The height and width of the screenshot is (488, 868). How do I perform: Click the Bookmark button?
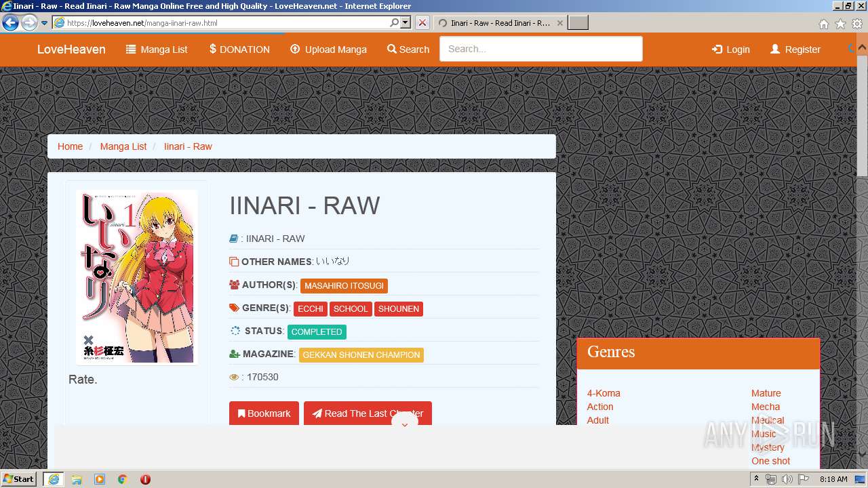pyautogui.click(x=264, y=413)
